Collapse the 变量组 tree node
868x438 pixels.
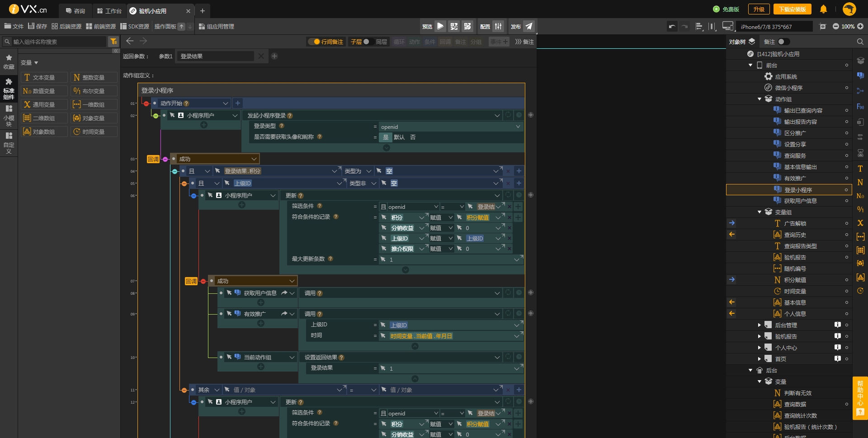pyautogui.click(x=759, y=212)
